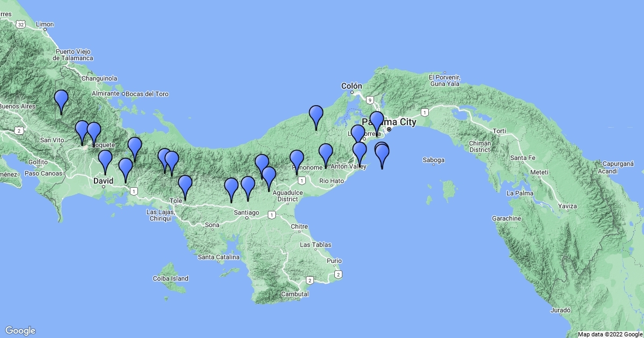Click the Yaviza label
The image size is (644, 338).
[x=567, y=206]
